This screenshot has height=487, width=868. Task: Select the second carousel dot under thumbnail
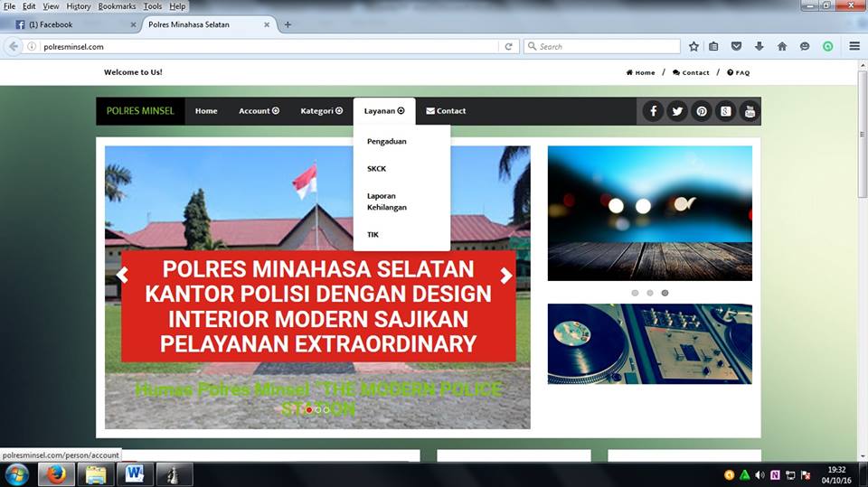(649, 293)
